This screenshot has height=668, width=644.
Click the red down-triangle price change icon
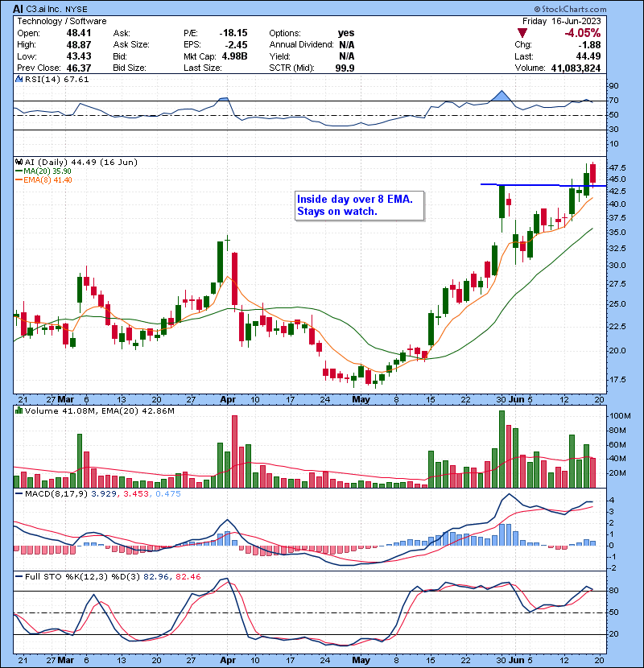click(x=522, y=33)
